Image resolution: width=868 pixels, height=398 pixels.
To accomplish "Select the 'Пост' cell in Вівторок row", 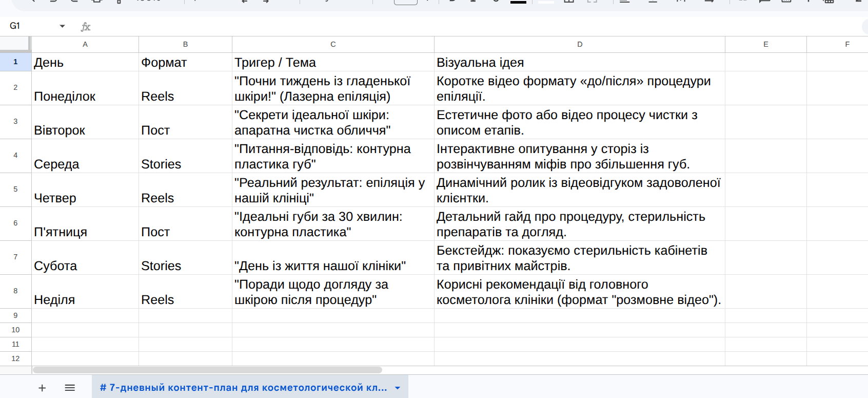I will [185, 122].
